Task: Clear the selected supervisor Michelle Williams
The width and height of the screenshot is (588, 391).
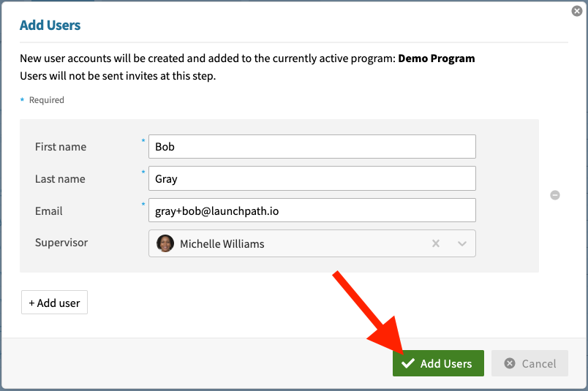Action: [436, 243]
